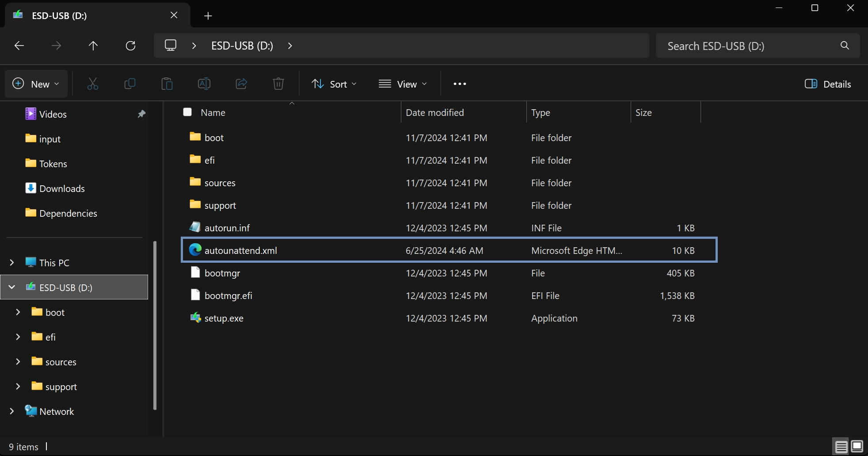868x456 pixels.
Task: Click the Paste clipboard icon
Action: tap(167, 84)
